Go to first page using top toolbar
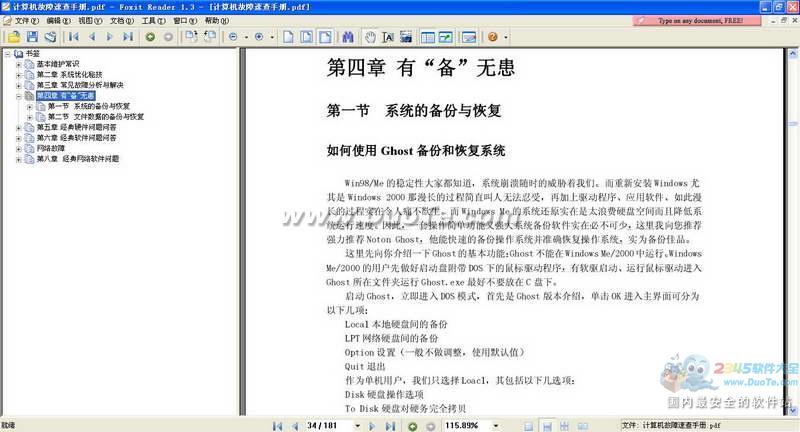This screenshot has height=432, width=800. point(74,37)
